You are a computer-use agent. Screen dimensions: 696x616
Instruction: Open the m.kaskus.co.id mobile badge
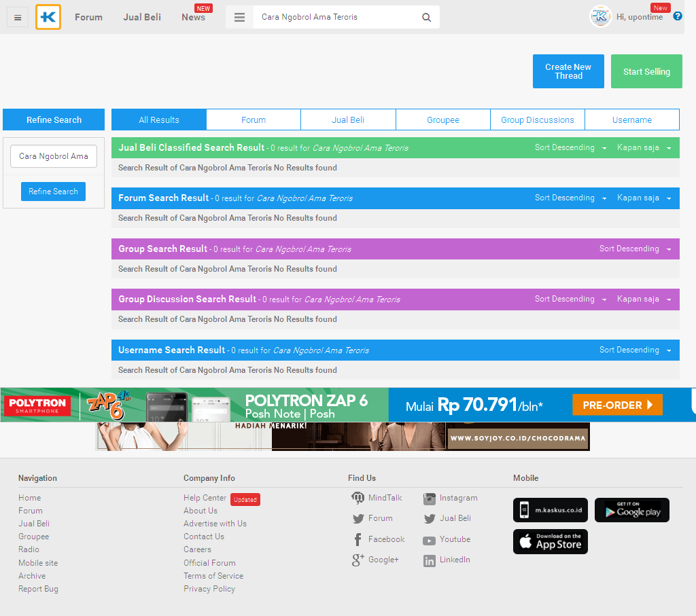551,510
